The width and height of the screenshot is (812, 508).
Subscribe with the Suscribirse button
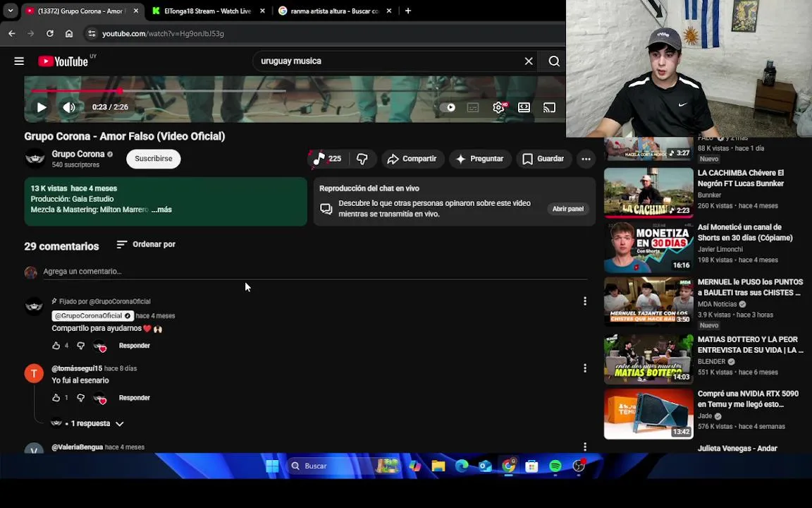[153, 159]
